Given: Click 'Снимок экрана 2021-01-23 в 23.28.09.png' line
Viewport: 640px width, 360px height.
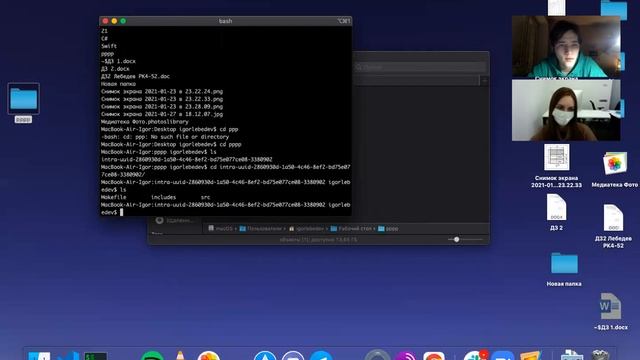Looking at the screenshot, I should point(162,107).
